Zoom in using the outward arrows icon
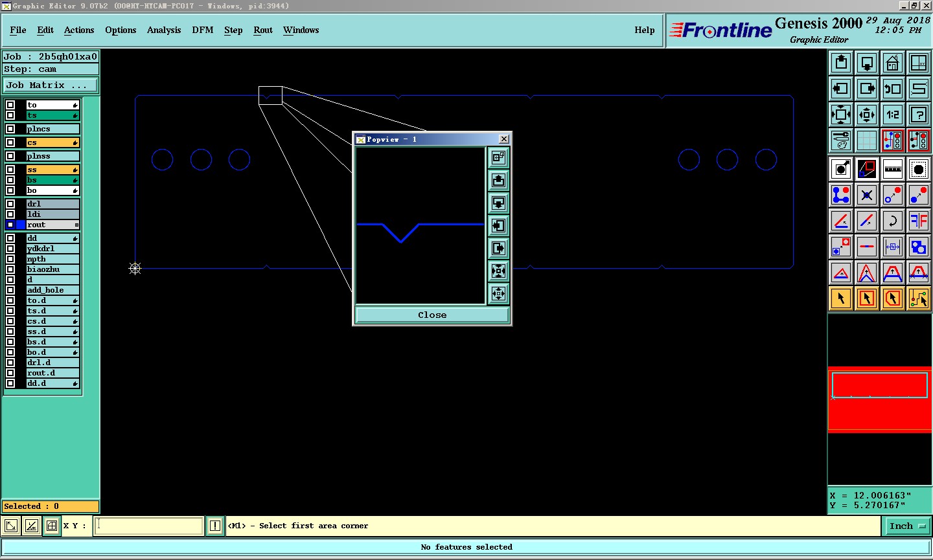This screenshot has width=933, height=560. click(x=841, y=115)
